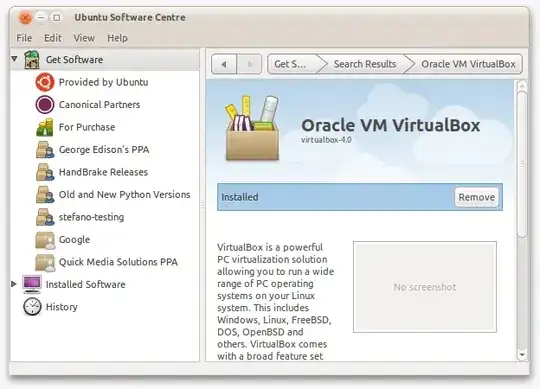The height and width of the screenshot is (389, 540).
Task: Click the George Edison's PPA package icon
Action: pyautogui.click(x=45, y=149)
